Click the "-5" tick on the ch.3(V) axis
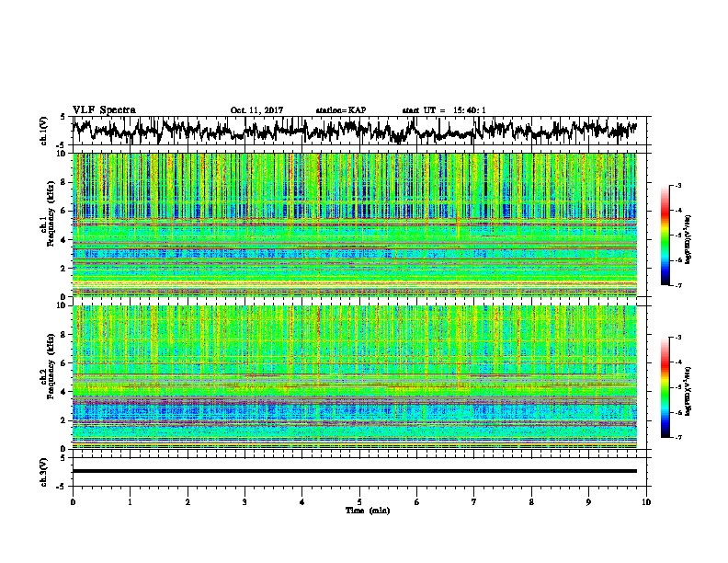The width and height of the screenshot is (728, 563). click(62, 487)
